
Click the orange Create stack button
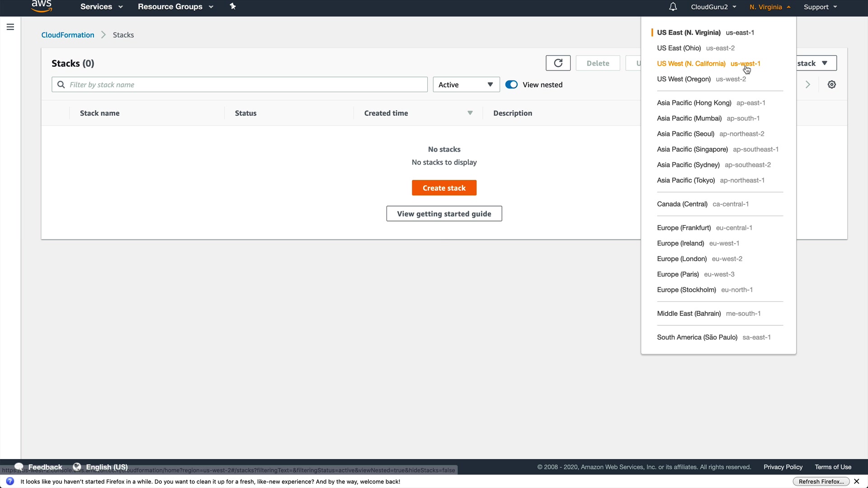tap(444, 188)
